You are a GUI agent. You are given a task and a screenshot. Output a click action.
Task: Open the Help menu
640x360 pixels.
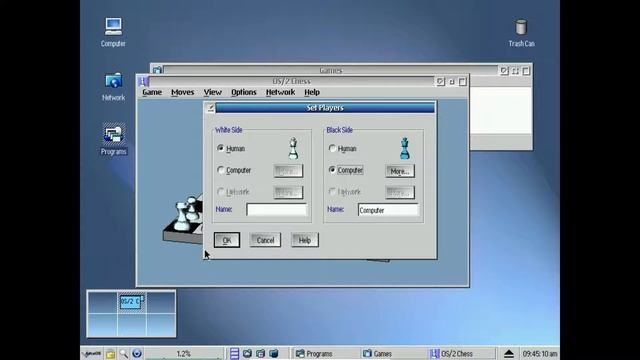pos(312,92)
